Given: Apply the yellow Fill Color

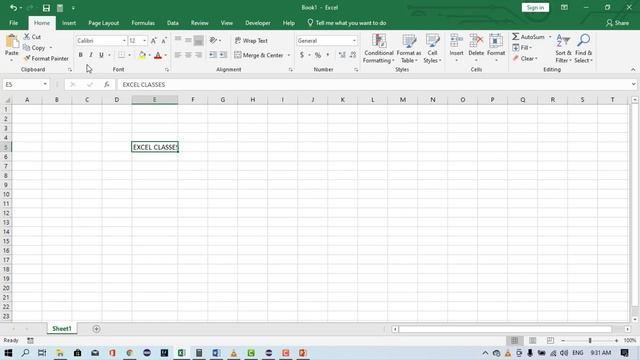Looking at the screenshot, I should 142,55.
